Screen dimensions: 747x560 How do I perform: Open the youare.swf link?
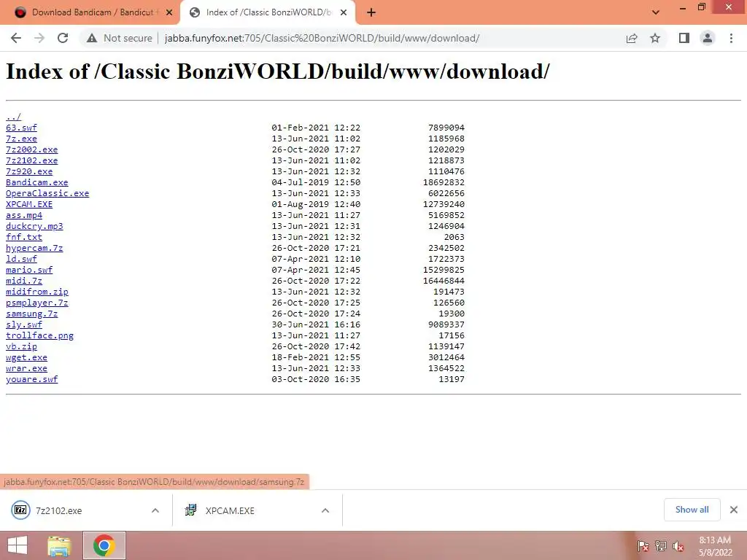coord(32,379)
